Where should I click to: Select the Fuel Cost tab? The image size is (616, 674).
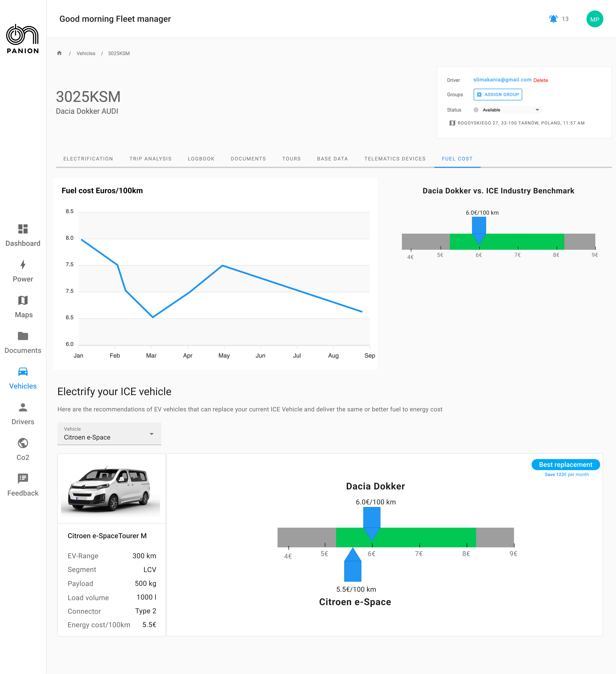coord(457,159)
